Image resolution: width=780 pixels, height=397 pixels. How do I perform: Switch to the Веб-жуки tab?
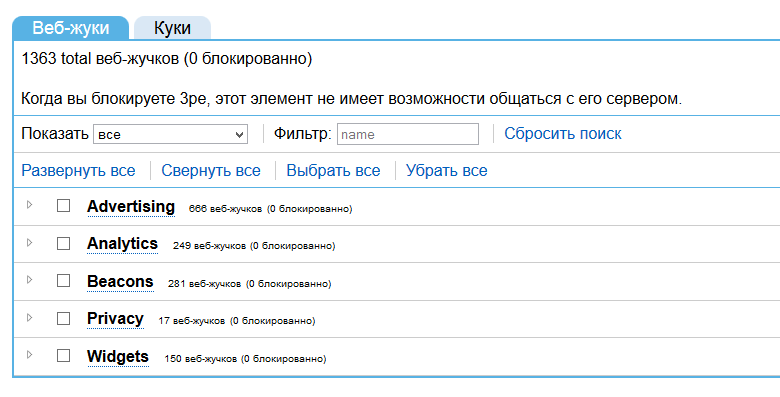point(71,28)
